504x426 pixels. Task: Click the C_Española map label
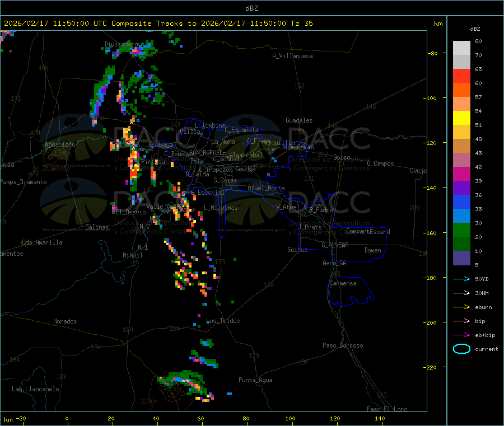[x=241, y=130]
